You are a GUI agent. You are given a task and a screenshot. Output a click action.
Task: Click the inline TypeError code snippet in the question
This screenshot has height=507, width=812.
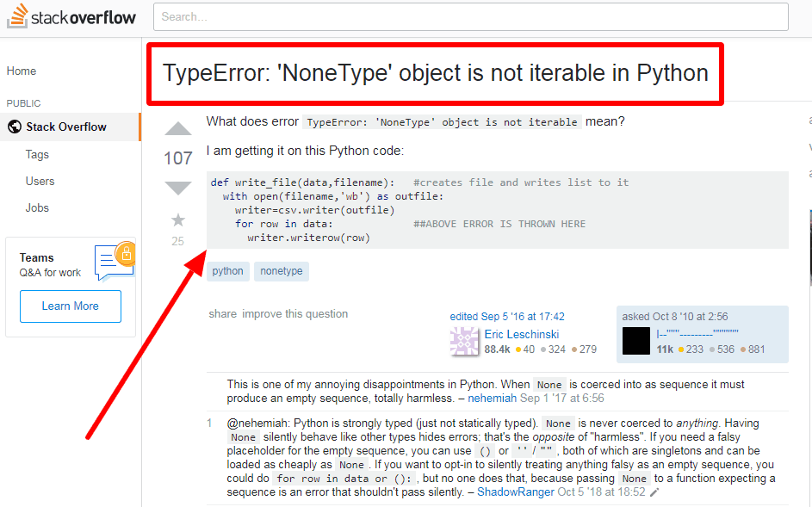[442, 121]
